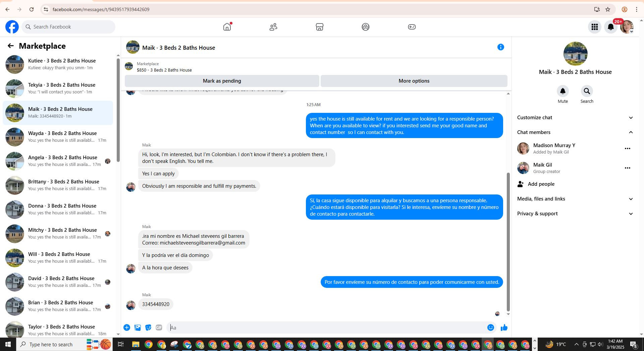Go to the Home feed icon
The height and width of the screenshot is (351, 644).
227,27
